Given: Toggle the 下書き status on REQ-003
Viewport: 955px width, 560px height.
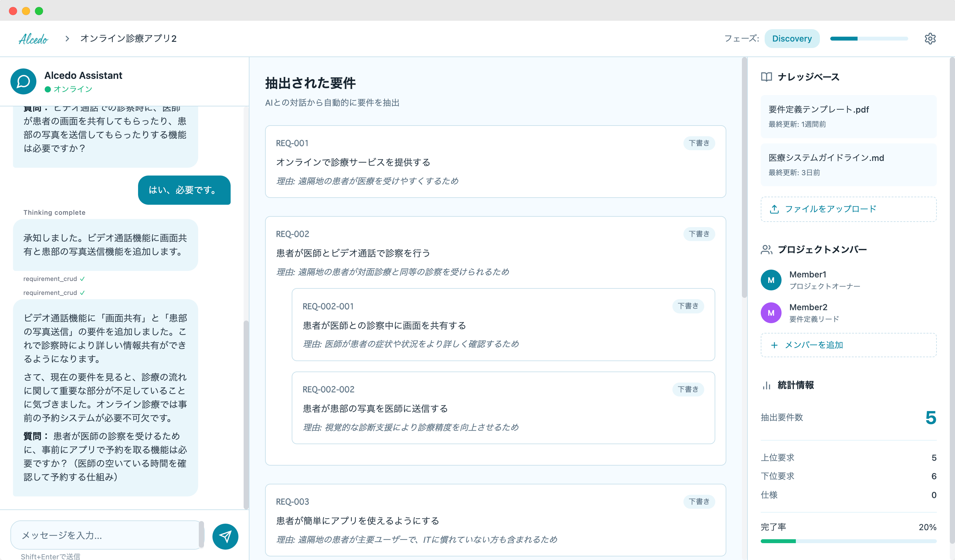Looking at the screenshot, I should [699, 501].
